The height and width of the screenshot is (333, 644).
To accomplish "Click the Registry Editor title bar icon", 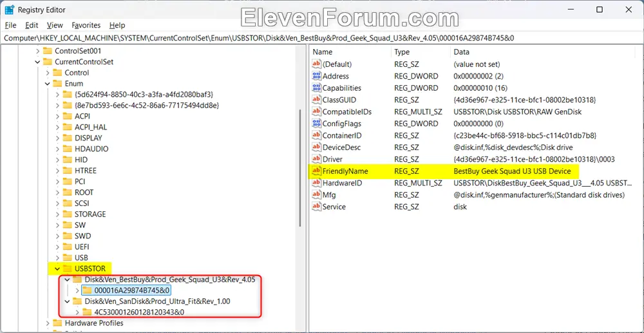I will 10,10.
